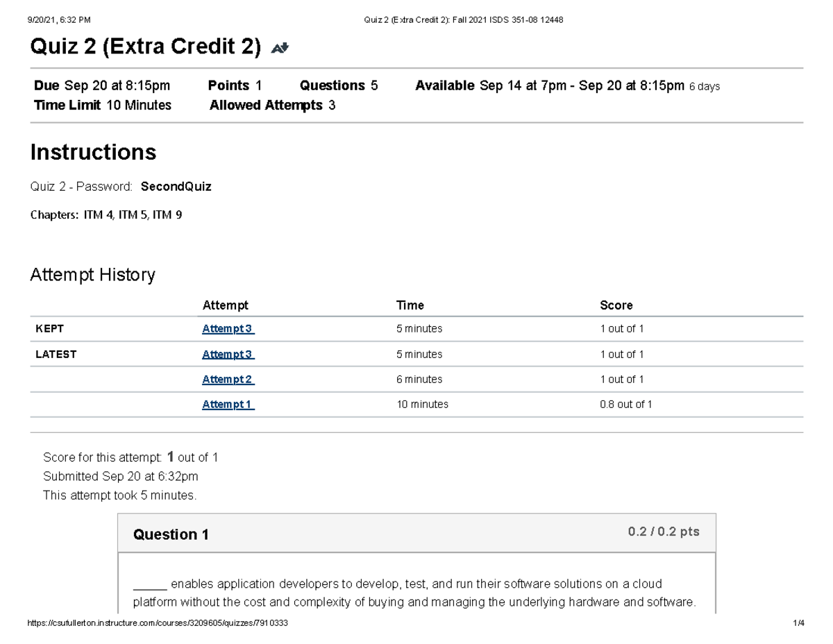Image resolution: width=833 pixels, height=644 pixels.
Task: Click the download icon beside quiz title
Action: [x=280, y=47]
